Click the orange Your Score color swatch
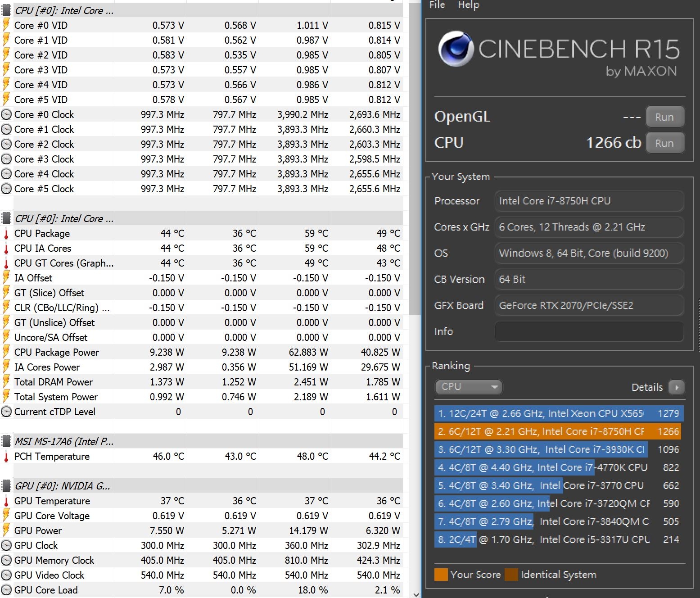 point(441,575)
